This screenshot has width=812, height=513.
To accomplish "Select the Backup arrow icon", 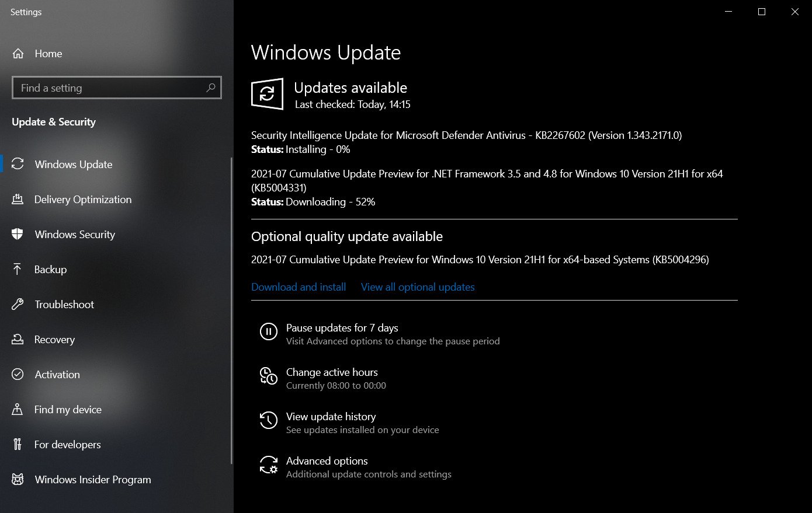I will 17,269.
